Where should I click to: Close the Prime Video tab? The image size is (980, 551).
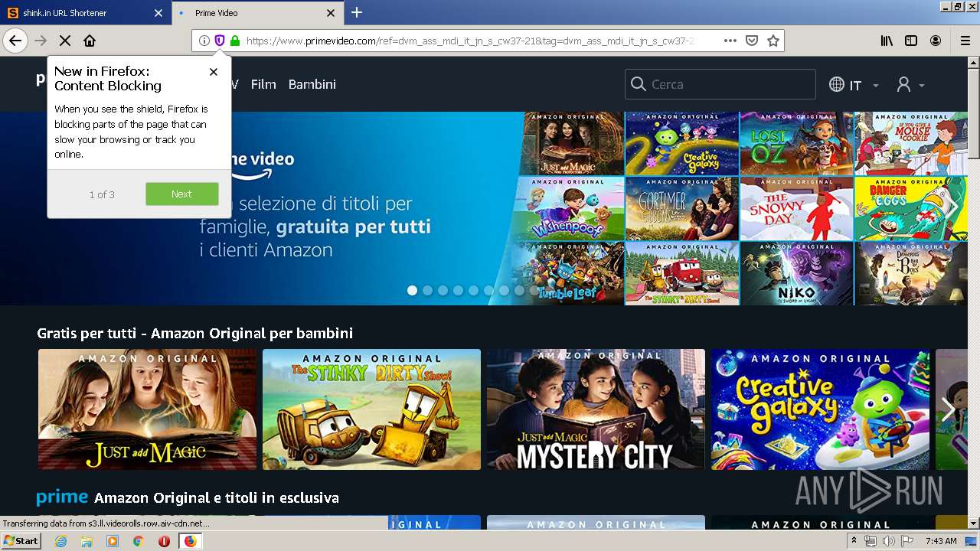click(x=331, y=13)
